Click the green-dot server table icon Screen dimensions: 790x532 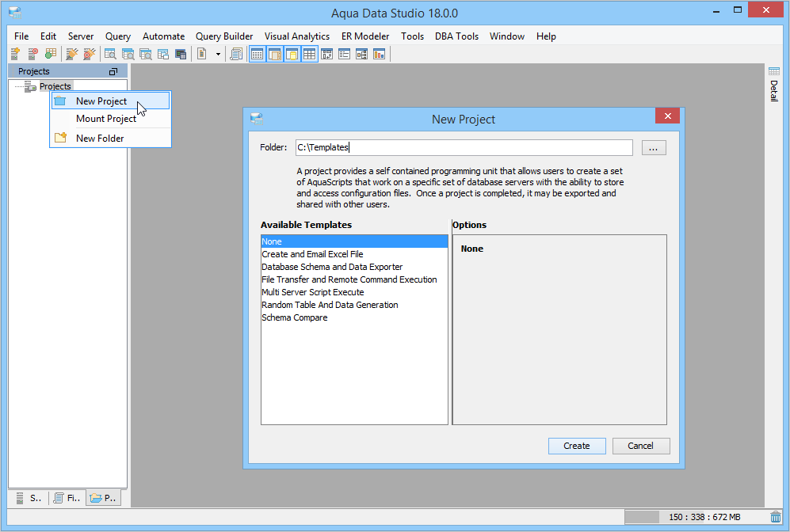[51, 54]
